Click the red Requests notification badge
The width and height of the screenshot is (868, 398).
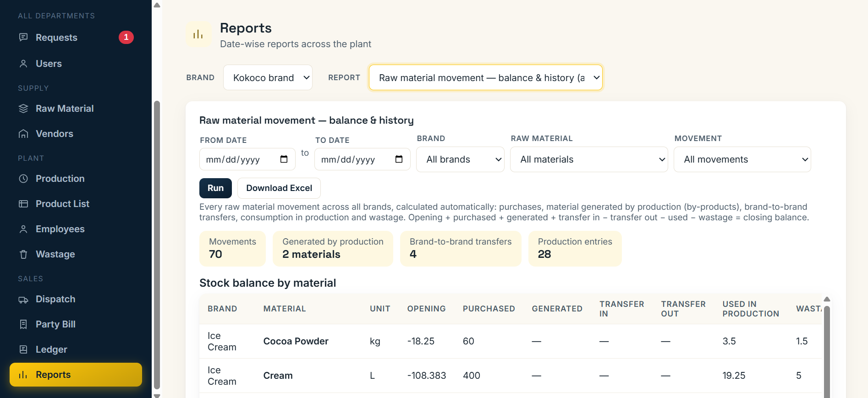pyautogui.click(x=126, y=37)
